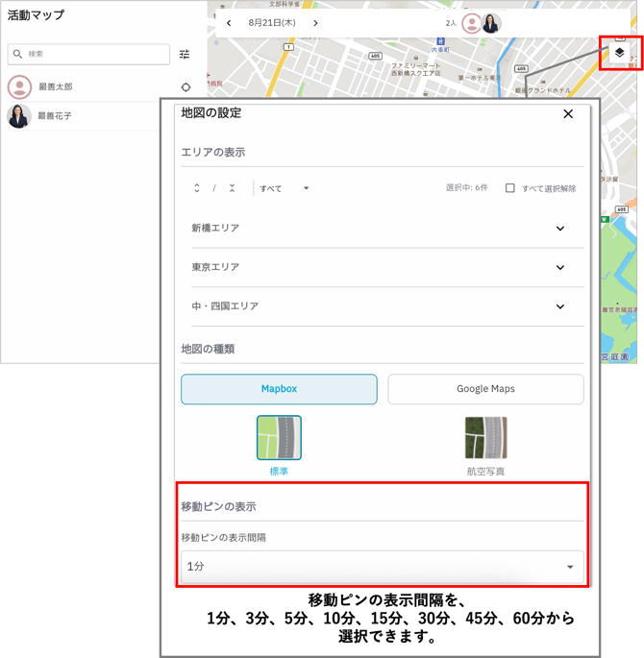Viewport: 644px width, 658px height.
Task: Select the 航空写真 map style thumbnail
Action: coord(485,438)
